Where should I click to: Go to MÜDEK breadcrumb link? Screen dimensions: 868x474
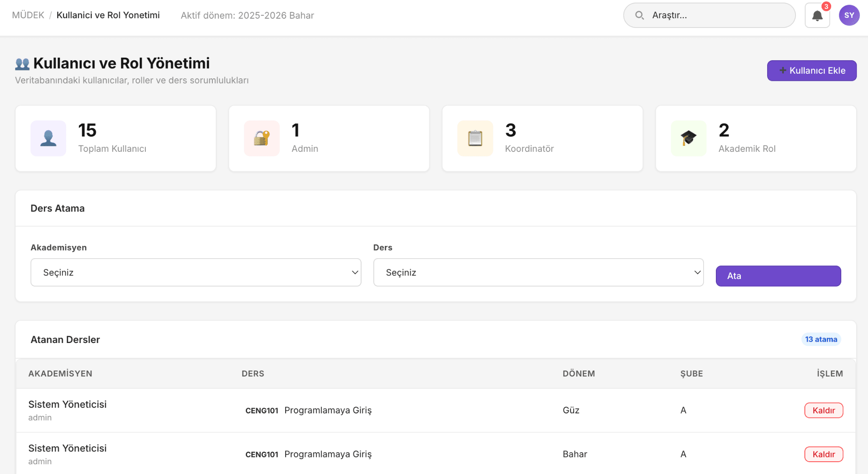(x=28, y=15)
